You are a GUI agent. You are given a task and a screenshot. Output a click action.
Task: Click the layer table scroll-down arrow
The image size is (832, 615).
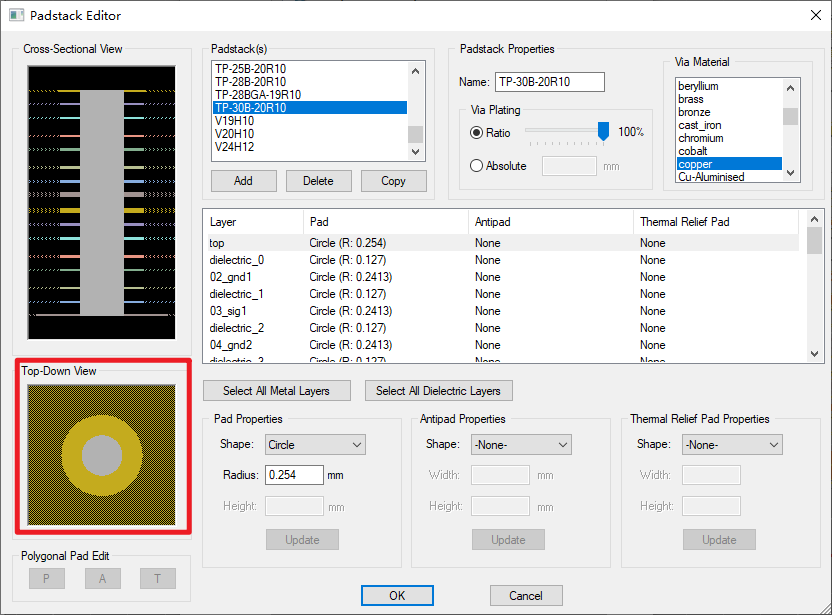point(814,353)
